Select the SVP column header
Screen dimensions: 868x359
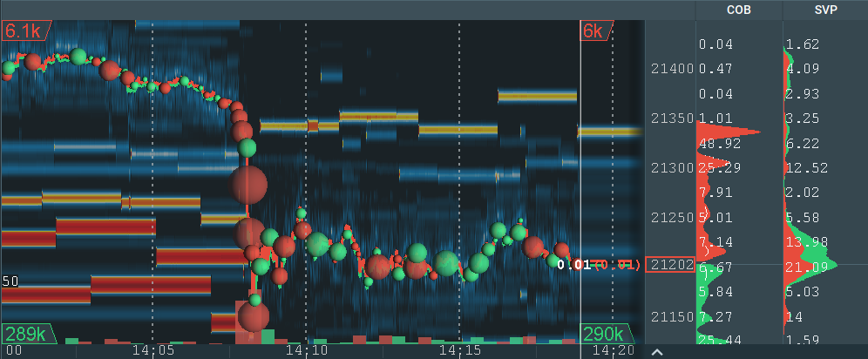tap(825, 10)
